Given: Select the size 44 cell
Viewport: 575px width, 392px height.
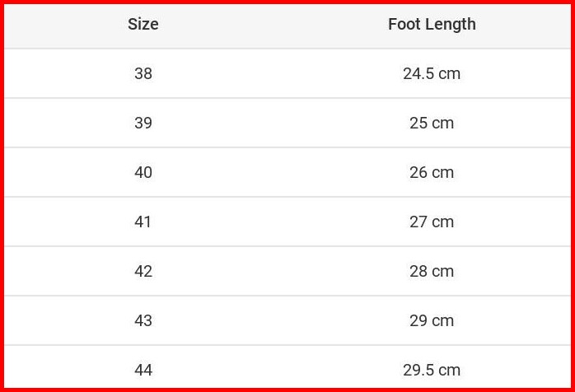Looking at the screenshot, I should [143, 370].
